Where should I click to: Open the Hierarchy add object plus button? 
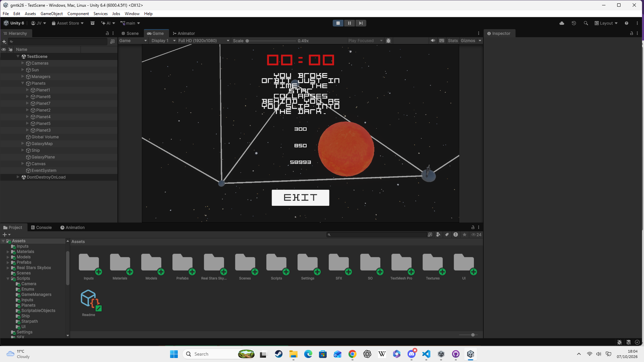click(x=4, y=42)
